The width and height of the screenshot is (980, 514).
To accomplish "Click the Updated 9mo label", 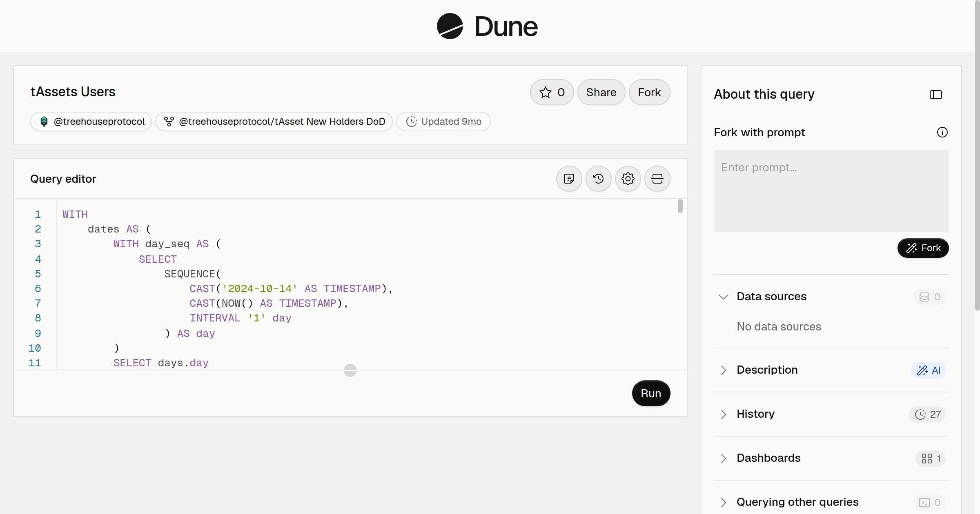I will pos(443,122).
